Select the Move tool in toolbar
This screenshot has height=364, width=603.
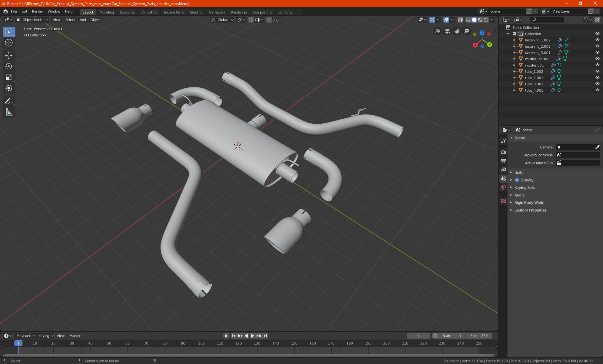click(x=9, y=56)
